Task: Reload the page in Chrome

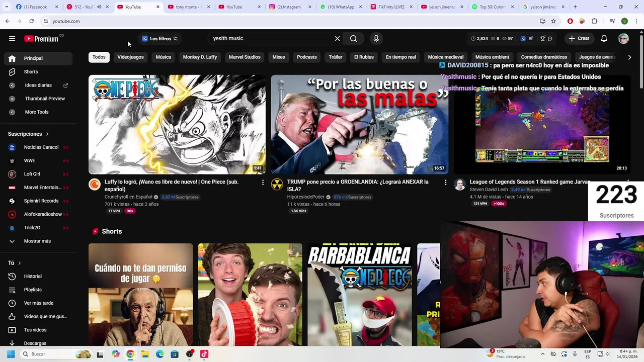Action: (31, 21)
